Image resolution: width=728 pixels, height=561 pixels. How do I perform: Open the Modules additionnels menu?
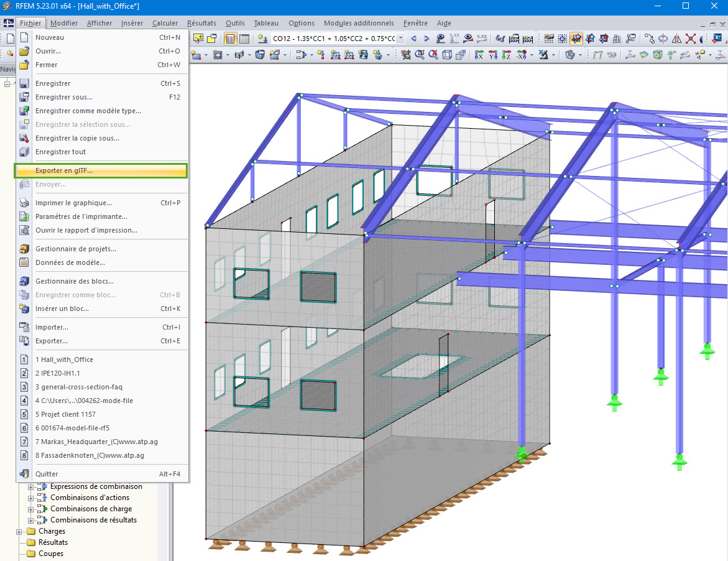(359, 23)
